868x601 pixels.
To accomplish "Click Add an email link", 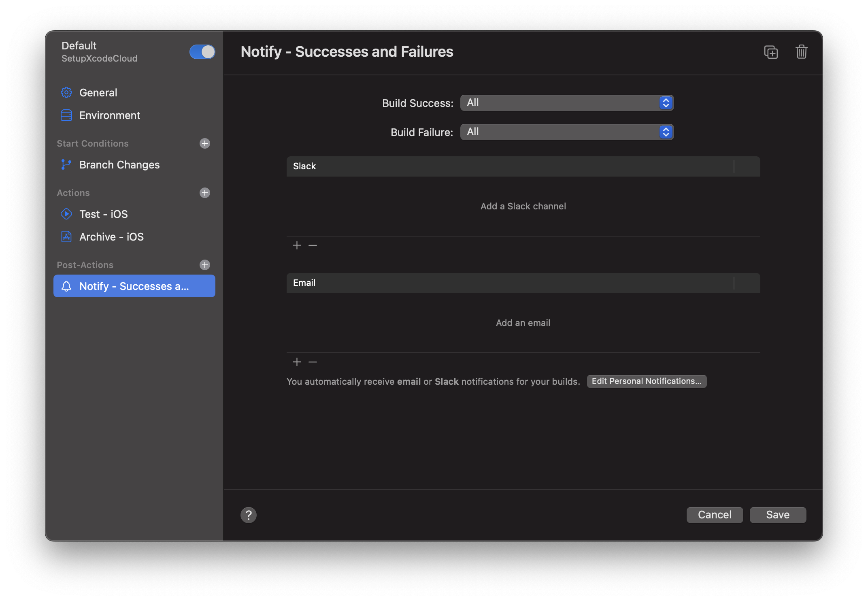I will 523,323.
